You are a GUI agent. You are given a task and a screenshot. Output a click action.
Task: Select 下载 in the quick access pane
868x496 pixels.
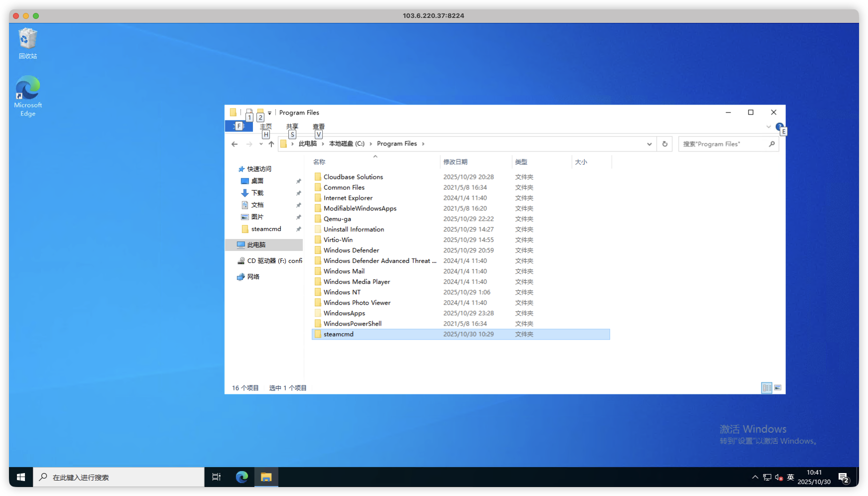[257, 193]
